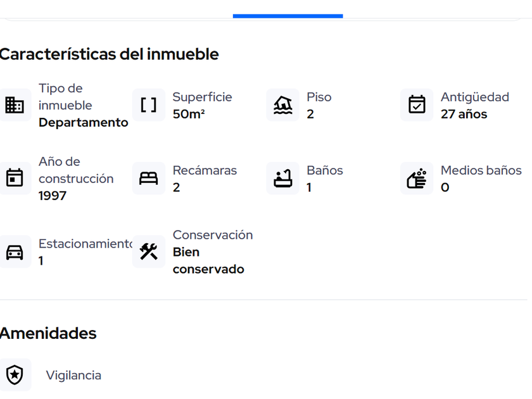The image size is (532, 399).
Task: Click the calendar icon for Año de construcción
Action: pyautogui.click(x=15, y=179)
